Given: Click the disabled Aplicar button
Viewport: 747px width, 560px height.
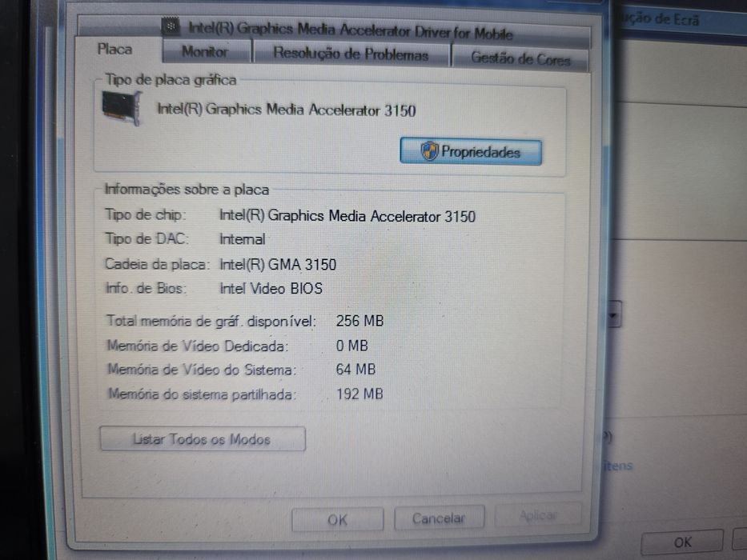Looking at the screenshot, I should (x=538, y=515).
